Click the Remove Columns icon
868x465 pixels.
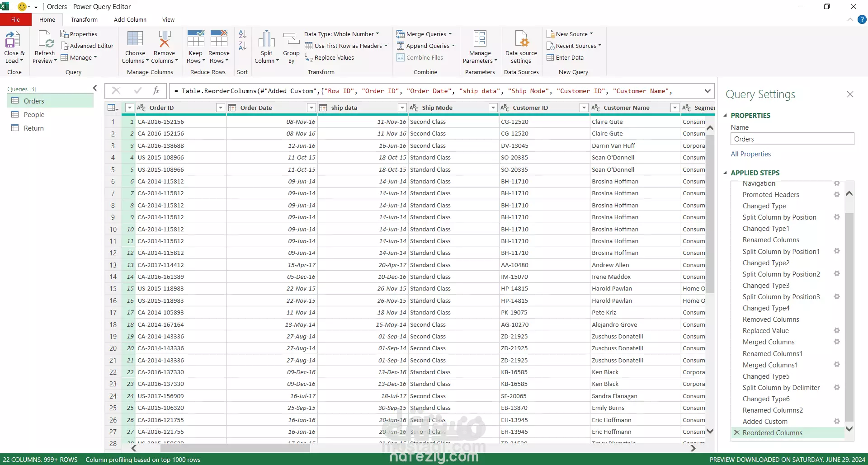coord(164,39)
